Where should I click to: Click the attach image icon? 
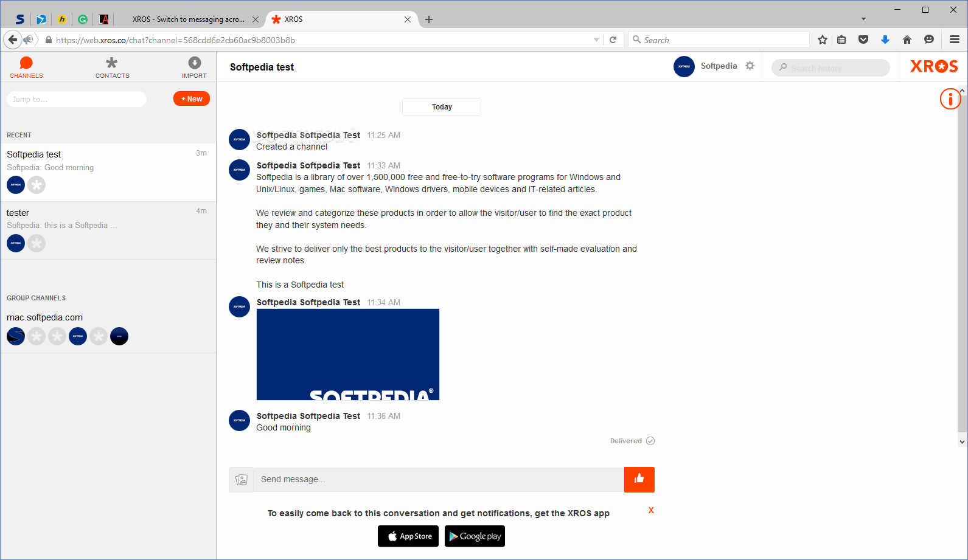[241, 479]
